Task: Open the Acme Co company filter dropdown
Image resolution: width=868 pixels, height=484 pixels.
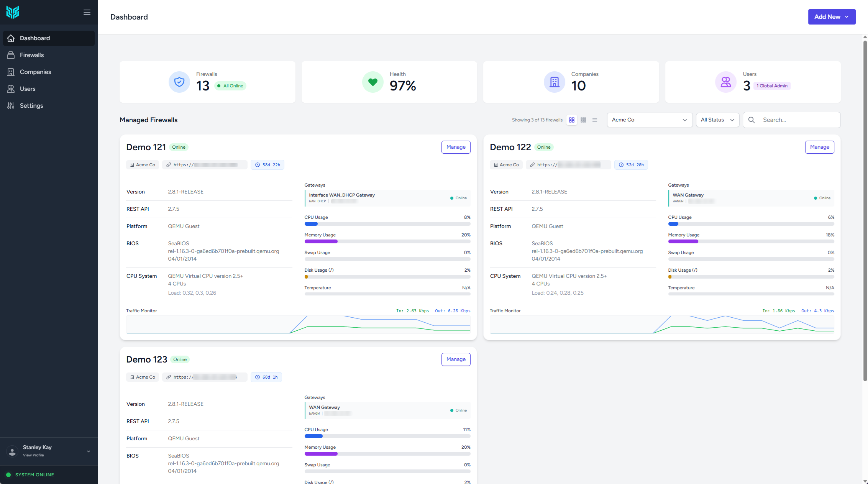Action: point(650,120)
